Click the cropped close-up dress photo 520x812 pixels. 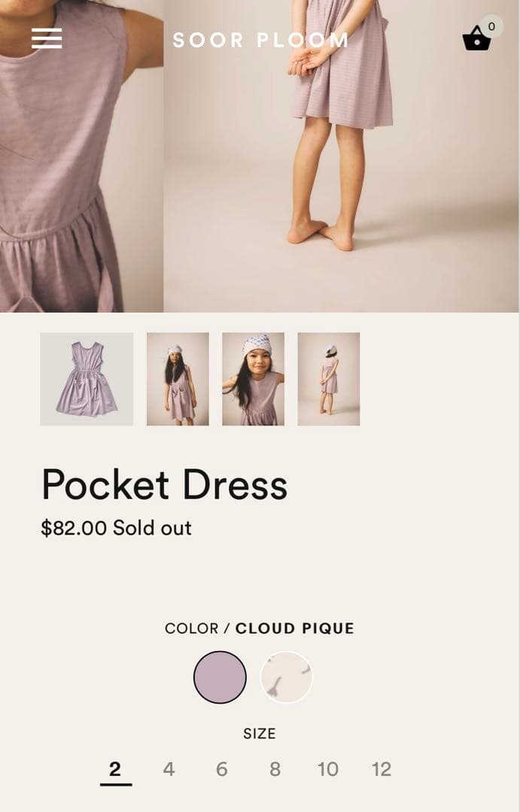(81, 156)
